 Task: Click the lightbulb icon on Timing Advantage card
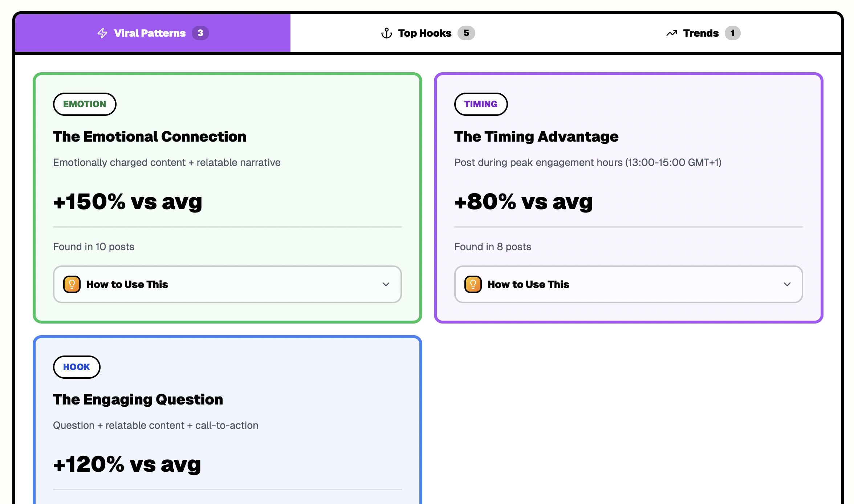(x=473, y=284)
